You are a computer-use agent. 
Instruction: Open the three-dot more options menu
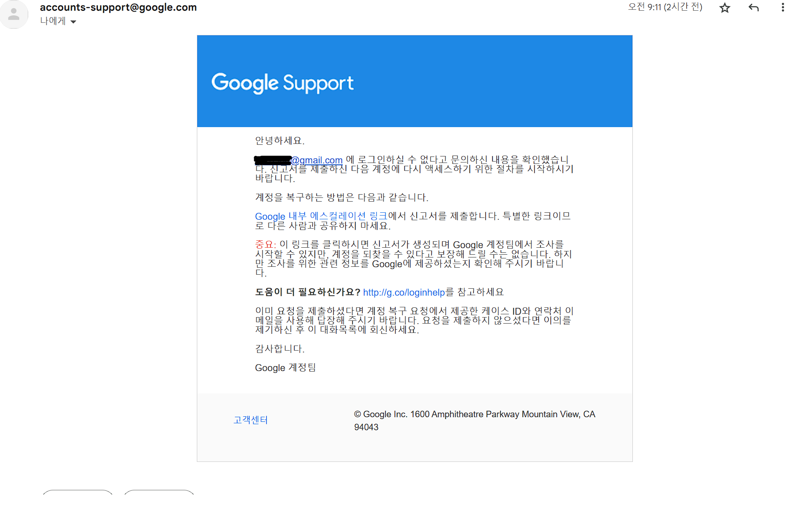pyautogui.click(x=783, y=7)
